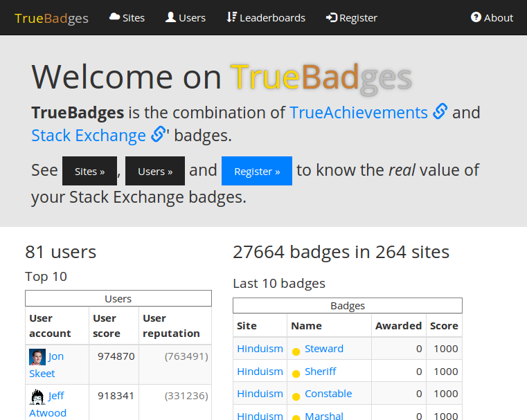Viewport: 527px width, 420px height.
Task: Click the gold dot beside Steward
Action: point(296,352)
